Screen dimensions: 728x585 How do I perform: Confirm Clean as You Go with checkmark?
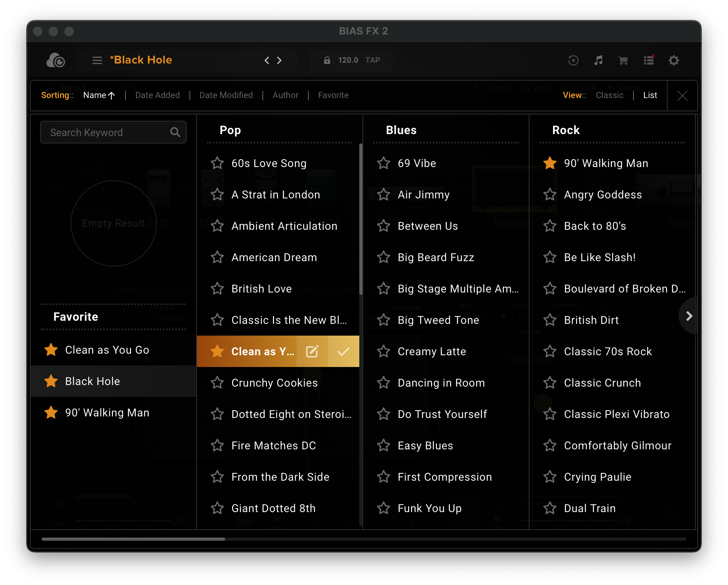[x=344, y=351]
